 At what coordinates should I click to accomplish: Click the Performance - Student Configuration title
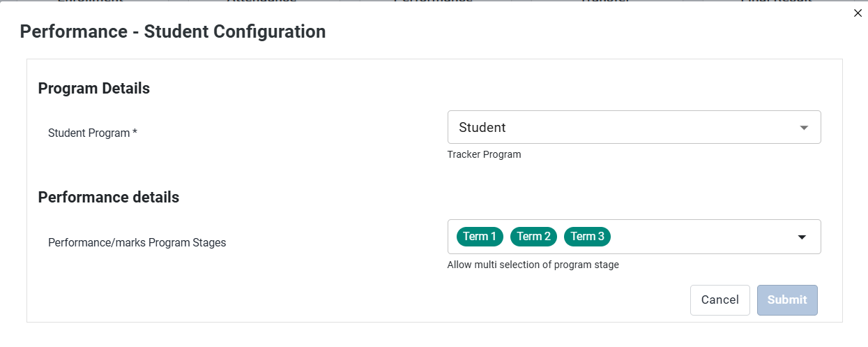(x=173, y=31)
